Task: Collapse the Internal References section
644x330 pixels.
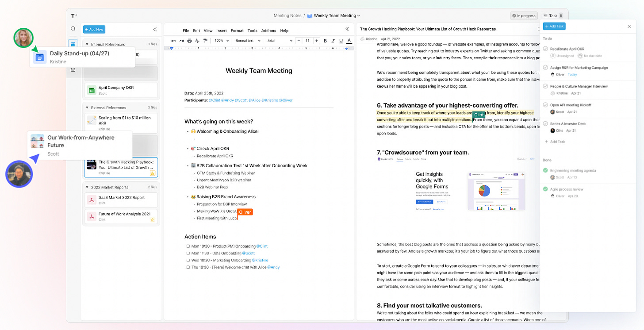Action: pos(87,44)
